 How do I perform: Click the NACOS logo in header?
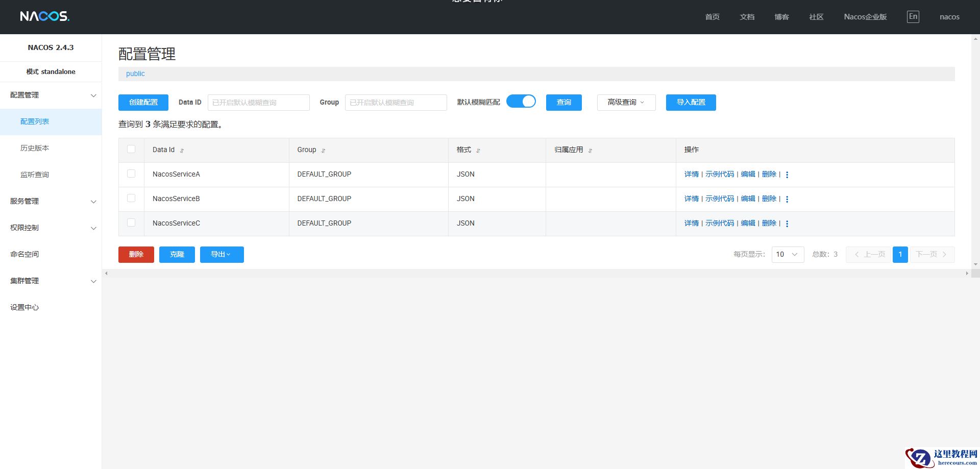click(x=44, y=16)
